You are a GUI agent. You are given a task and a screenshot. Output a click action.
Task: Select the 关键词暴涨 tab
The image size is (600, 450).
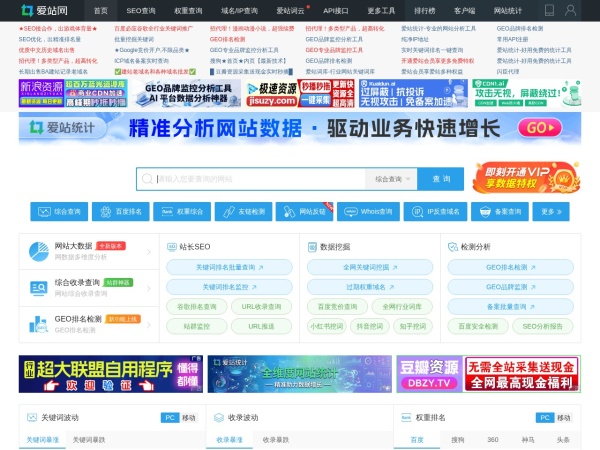point(42,440)
